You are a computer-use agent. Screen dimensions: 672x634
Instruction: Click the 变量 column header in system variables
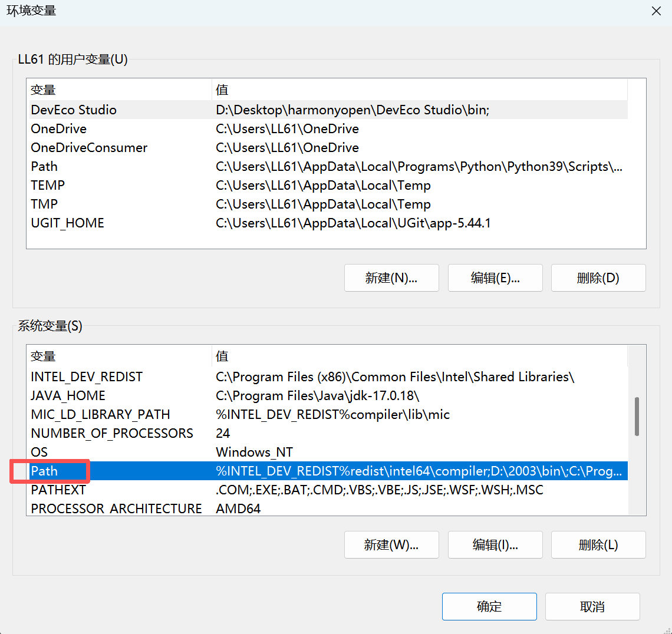120,356
